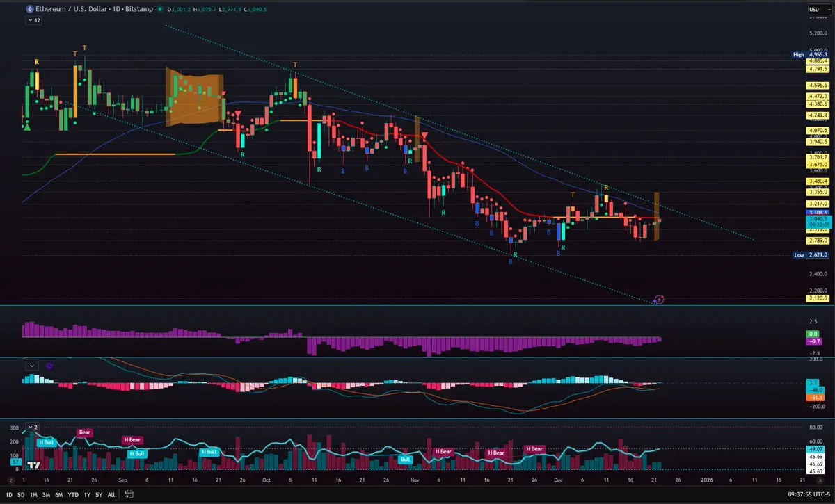The image size is (835, 504).
Task: Select the 5D time range
Action: click(22, 495)
